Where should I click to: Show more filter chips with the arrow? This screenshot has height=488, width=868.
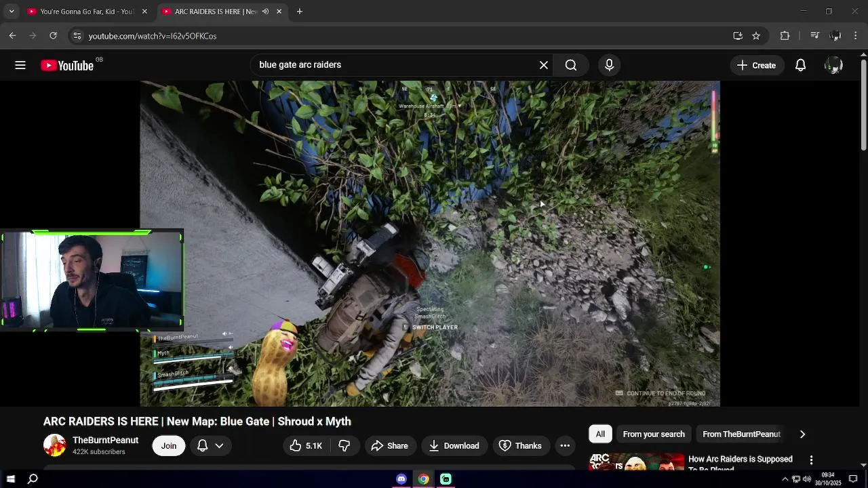(x=802, y=434)
